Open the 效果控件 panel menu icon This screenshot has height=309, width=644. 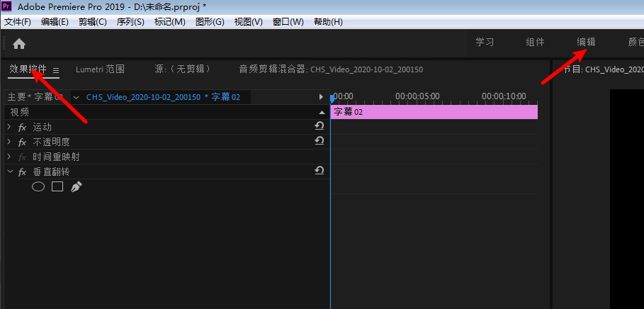56,70
